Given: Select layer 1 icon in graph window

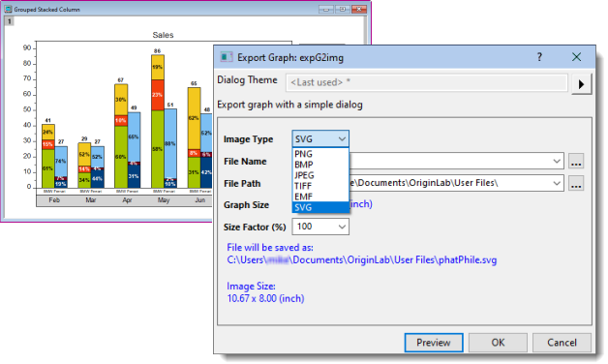Looking at the screenshot, I should coord(10,21).
